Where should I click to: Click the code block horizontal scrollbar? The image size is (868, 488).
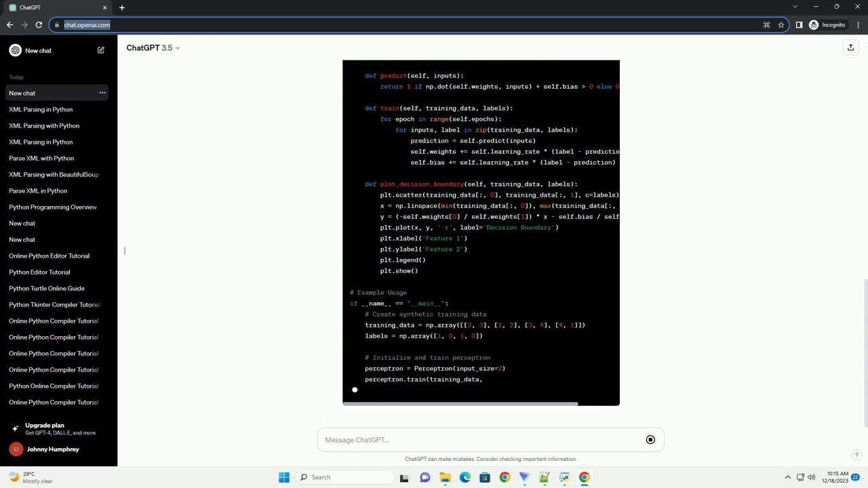click(460, 404)
